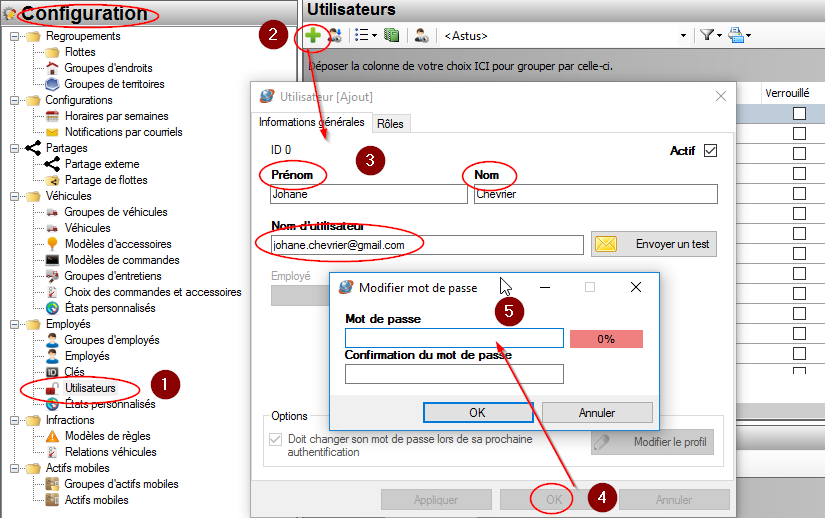Click the Modèles de règles warning icon
This screenshot has height=518, width=825.
[x=53, y=436]
